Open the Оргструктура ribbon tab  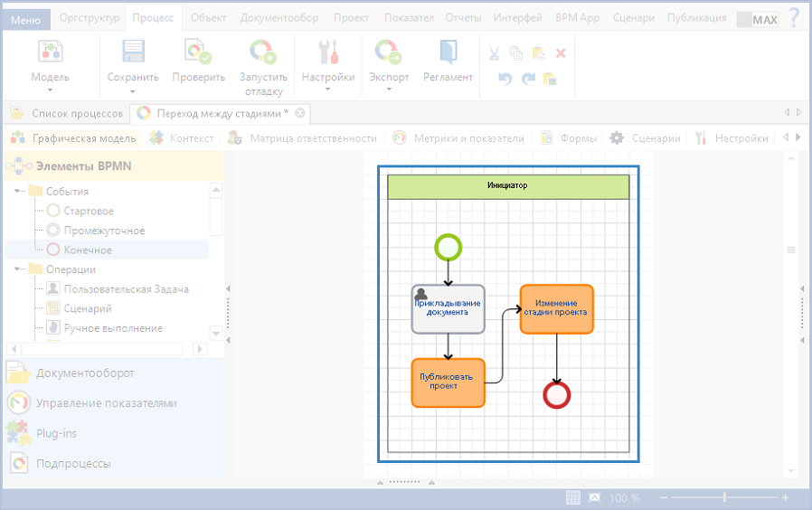(x=90, y=17)
